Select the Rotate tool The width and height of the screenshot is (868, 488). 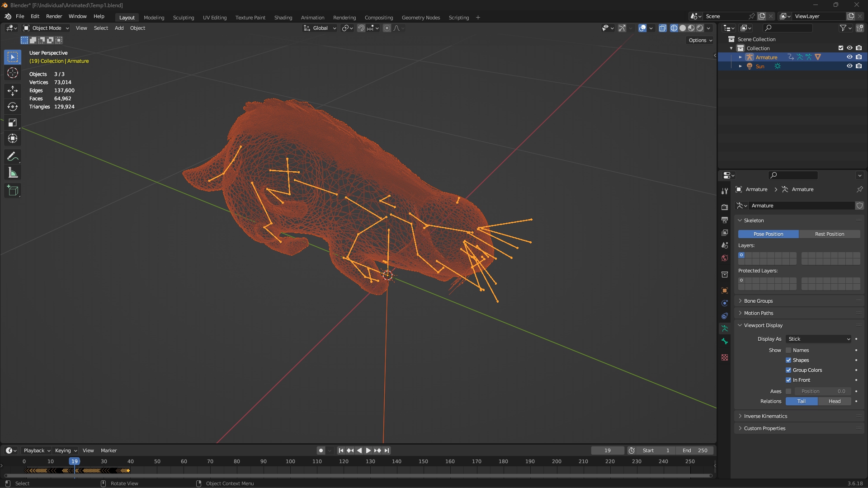(13, 107)
